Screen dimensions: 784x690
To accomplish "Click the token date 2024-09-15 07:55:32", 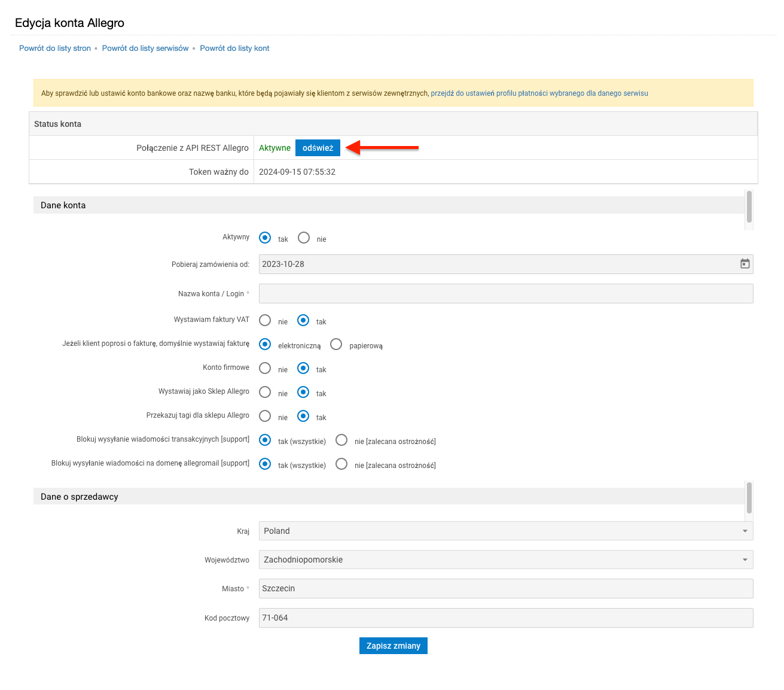I will click(x=297, y=172).
